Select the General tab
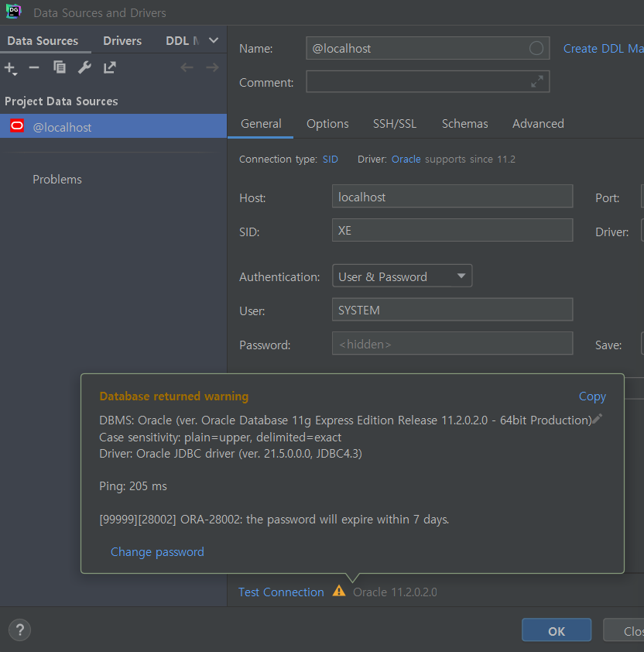The height and width of the screenshot is (652, 644). (x=261, y=124)
